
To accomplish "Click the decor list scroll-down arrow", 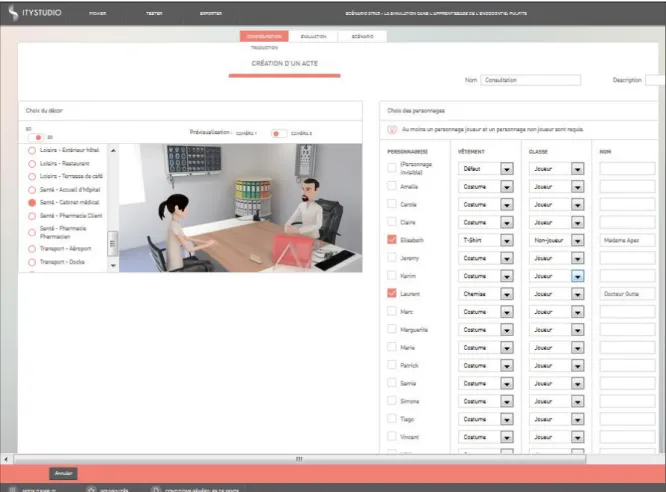I will point(113,266).
